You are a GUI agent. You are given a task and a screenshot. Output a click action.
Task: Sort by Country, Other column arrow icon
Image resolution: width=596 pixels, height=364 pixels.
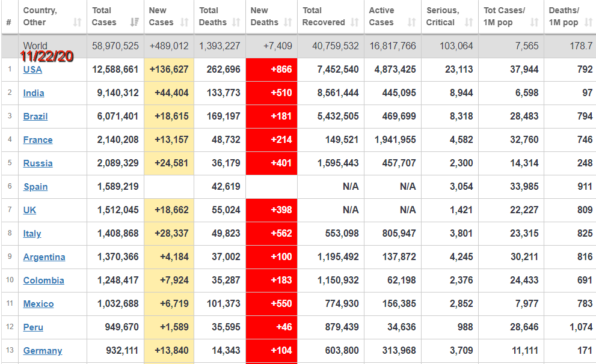(x=77, y=23)
